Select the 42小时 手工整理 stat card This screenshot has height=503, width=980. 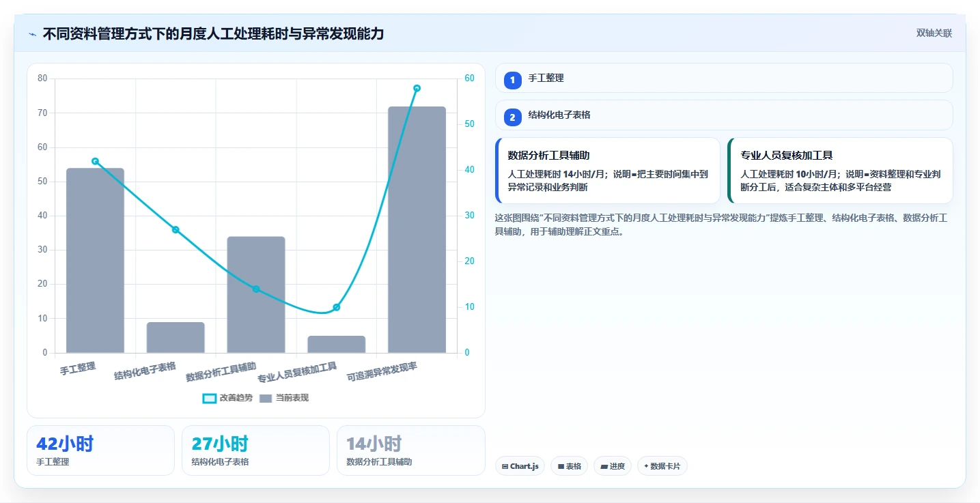[x=100, y=450]
